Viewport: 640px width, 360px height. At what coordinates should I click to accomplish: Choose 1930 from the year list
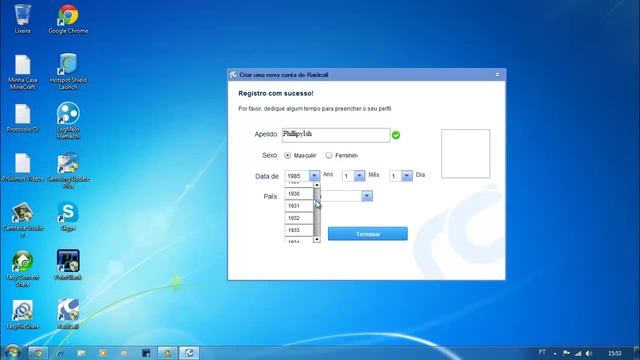click(299, 194)
